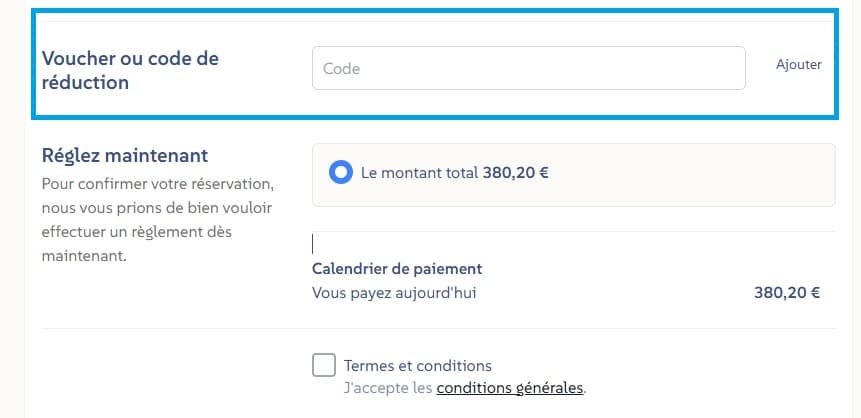Click the 'J'accepte les' text
Image resolution: width=861 pixels, height=418 pixels.
pos(388,387)
